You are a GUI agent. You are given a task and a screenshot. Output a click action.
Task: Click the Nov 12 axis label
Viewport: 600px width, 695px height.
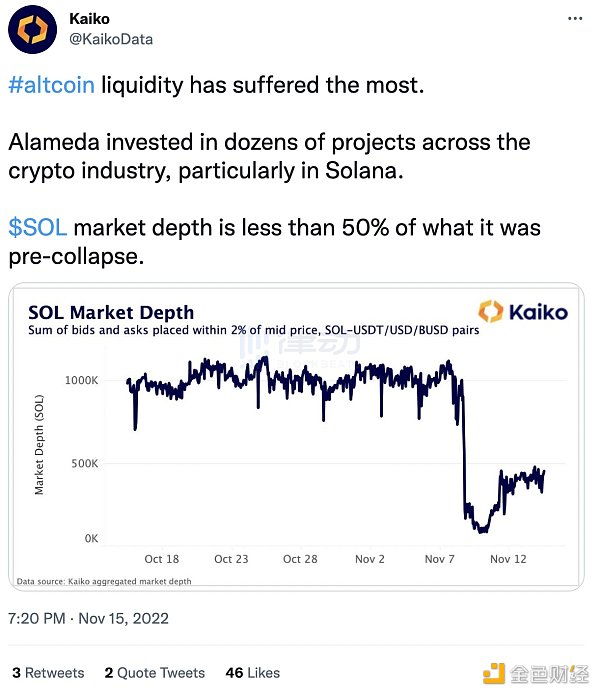click(x=510, y=559)
